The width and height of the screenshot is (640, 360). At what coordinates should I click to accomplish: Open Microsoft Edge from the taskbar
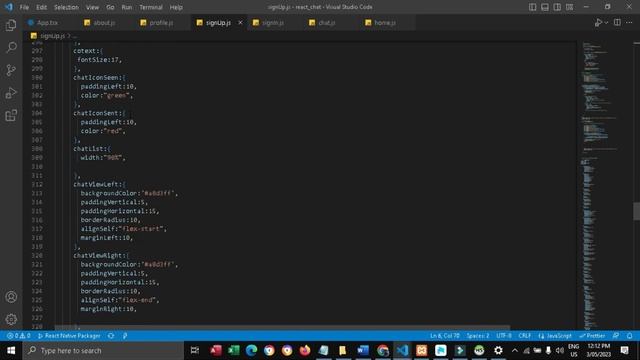coord(251,350)
